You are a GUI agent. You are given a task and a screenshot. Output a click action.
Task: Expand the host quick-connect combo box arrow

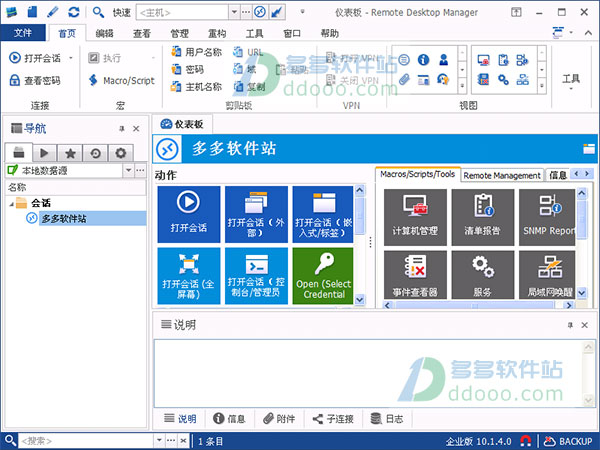[x=234, y=12]
